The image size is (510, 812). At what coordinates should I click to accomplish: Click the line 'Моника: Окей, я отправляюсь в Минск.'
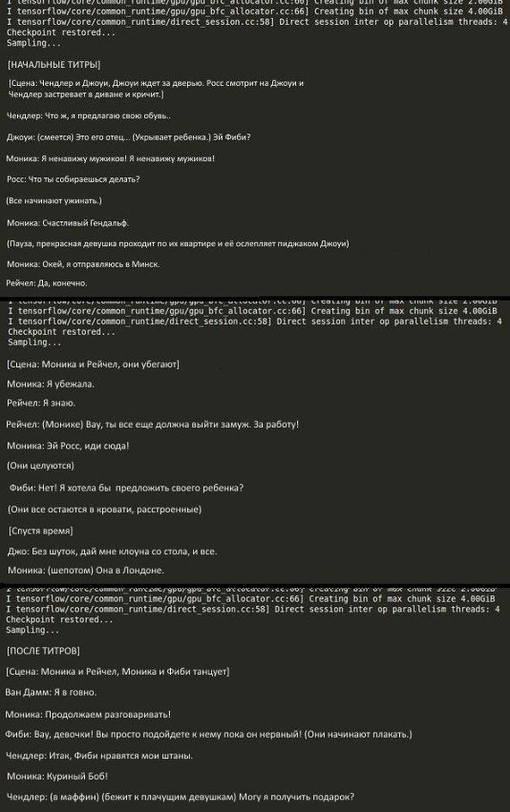pyautogui.click(x=83, y=264)
